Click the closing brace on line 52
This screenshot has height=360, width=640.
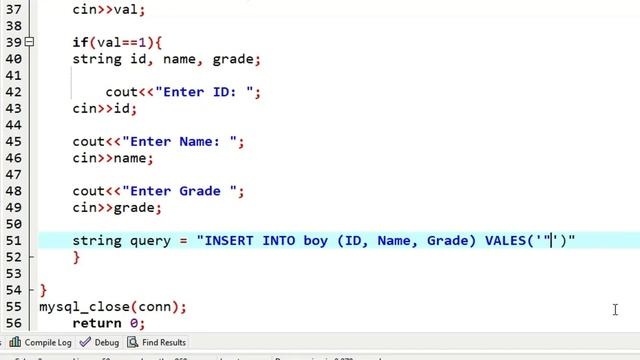pyautogui.click(x=76, y=257)
